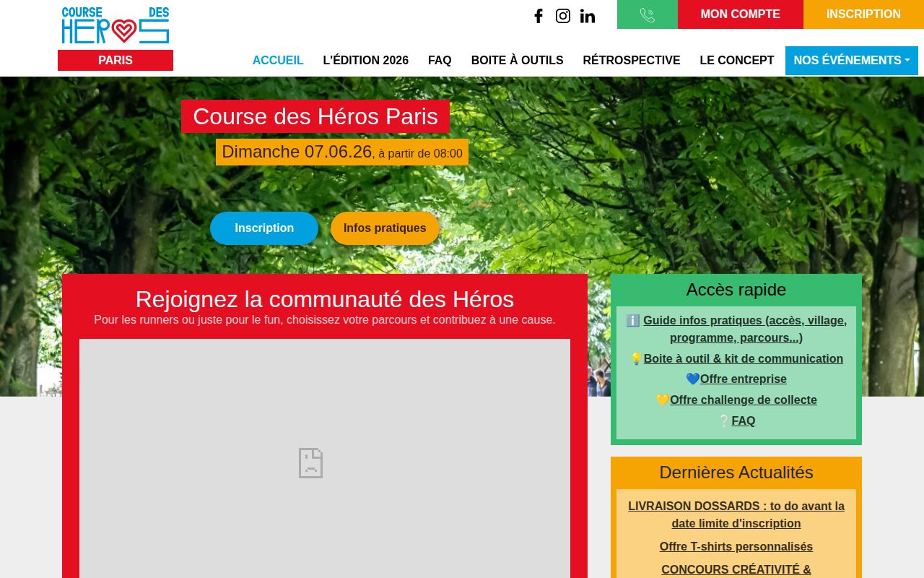Click the green phone contact button
The width and height of the screenshot is (924, 578).
pyautogui.click(x=648, y=14)
